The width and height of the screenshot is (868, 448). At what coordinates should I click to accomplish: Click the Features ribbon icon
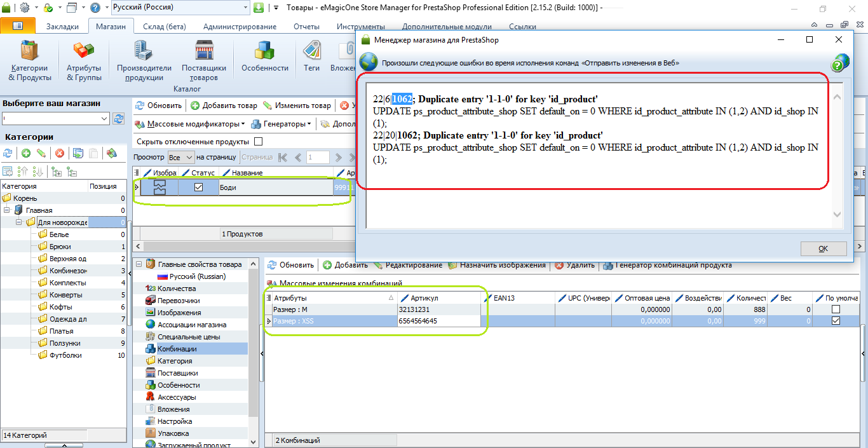point(264,62)
